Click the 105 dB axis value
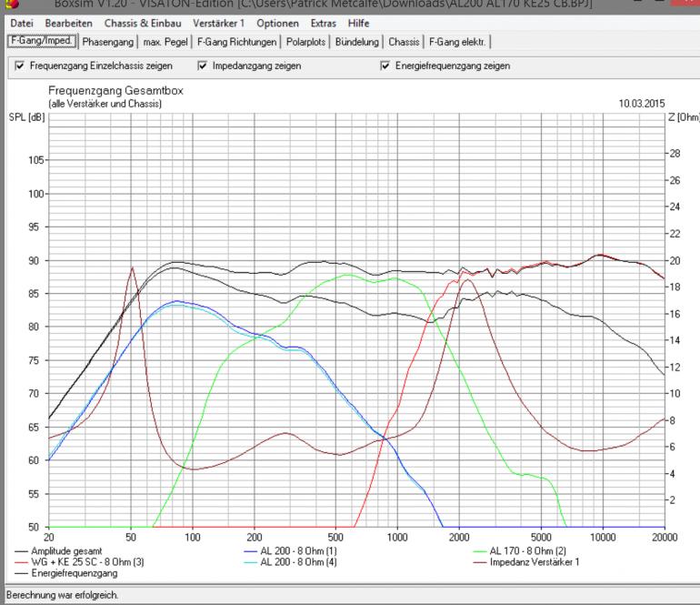 pos(36,160)
